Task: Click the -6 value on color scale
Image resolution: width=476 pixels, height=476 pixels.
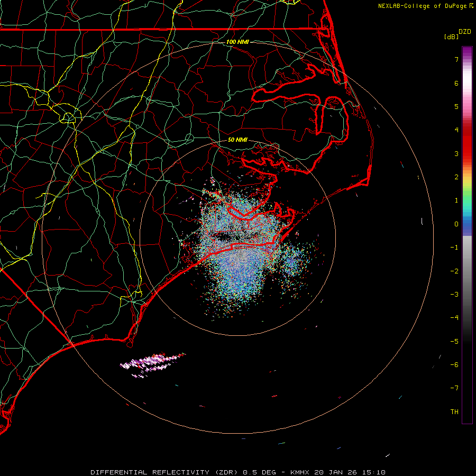Action: pos(454,365)
